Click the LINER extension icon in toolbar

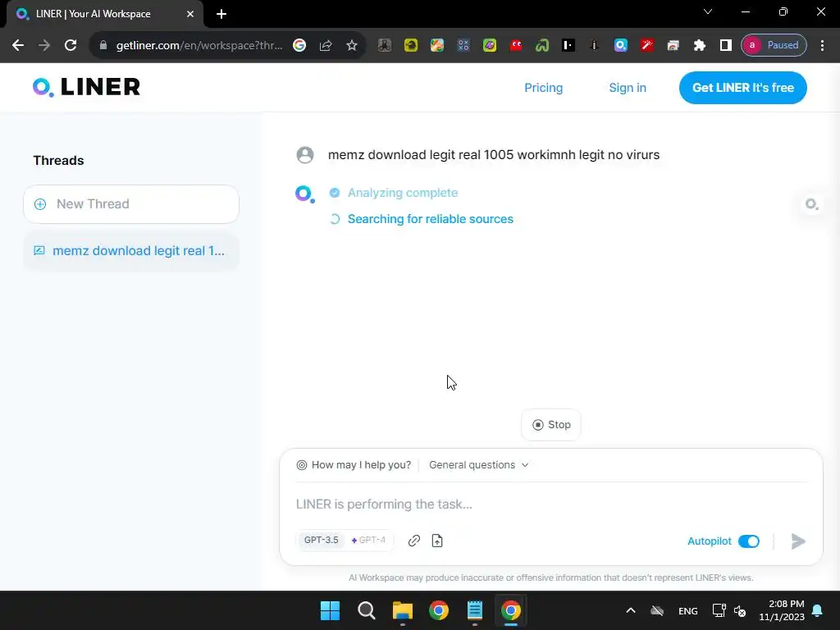tap(620, 45)
